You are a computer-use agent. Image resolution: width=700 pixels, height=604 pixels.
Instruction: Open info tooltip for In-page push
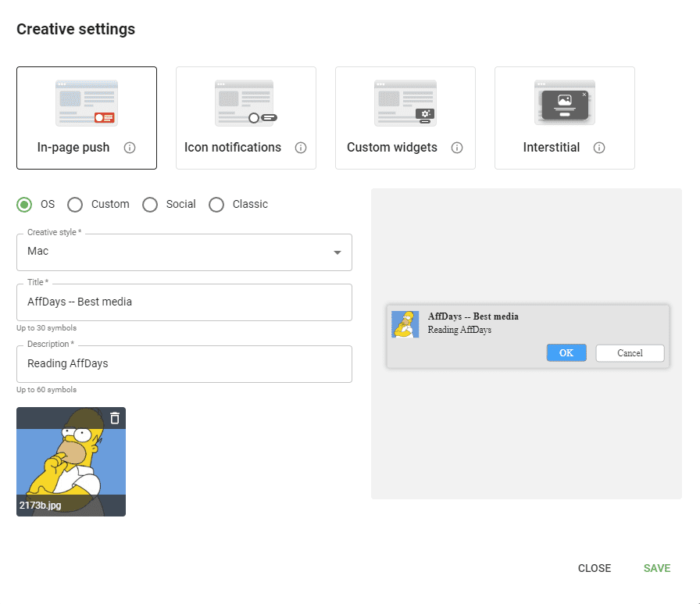point(130,148)
